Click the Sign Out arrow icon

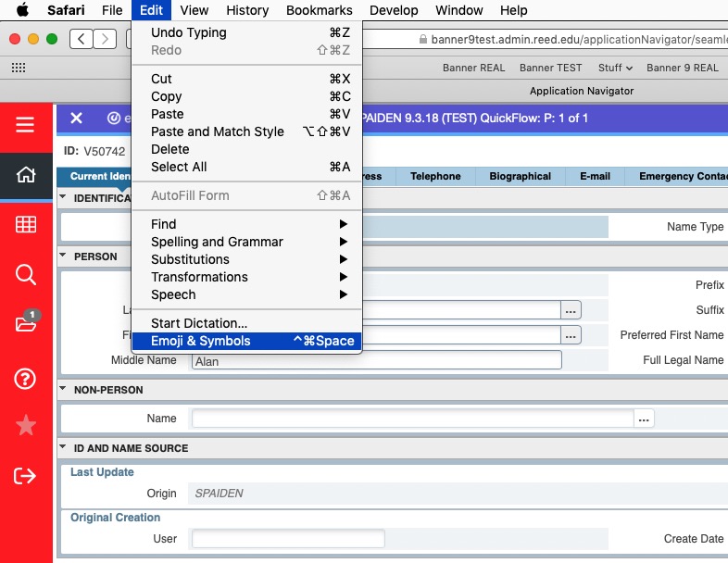26,476
